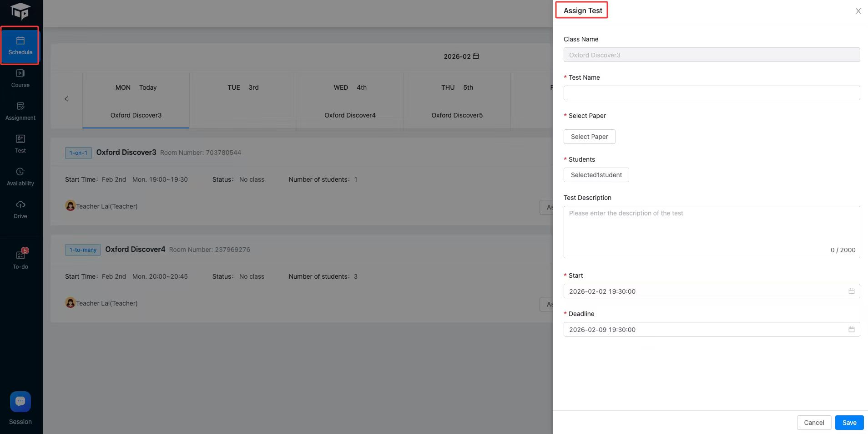The width and height of the screenshot is (868, 434).
Task: Select the MON Today Oxford Discover3 tab
Action: click(x=136, y=101)
